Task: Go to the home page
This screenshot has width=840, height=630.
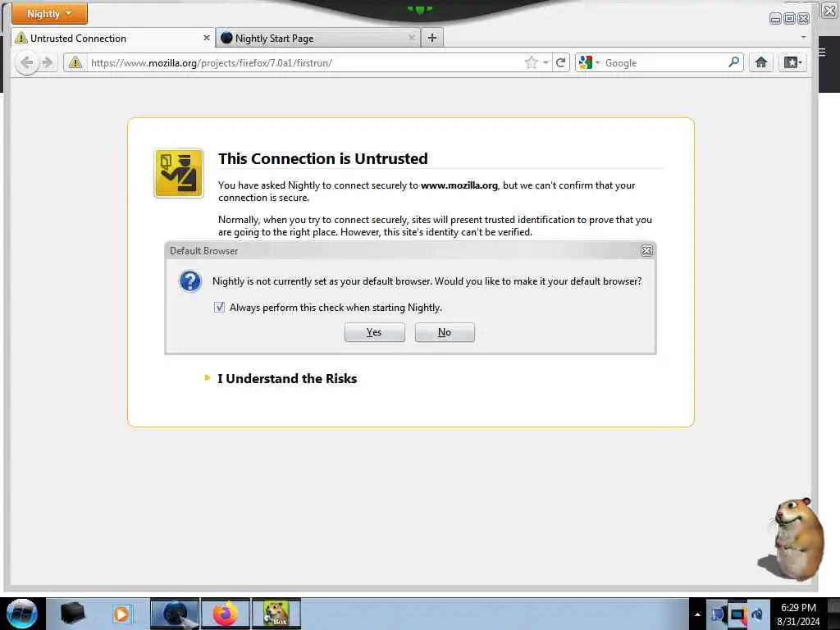Action: [760, 62]
